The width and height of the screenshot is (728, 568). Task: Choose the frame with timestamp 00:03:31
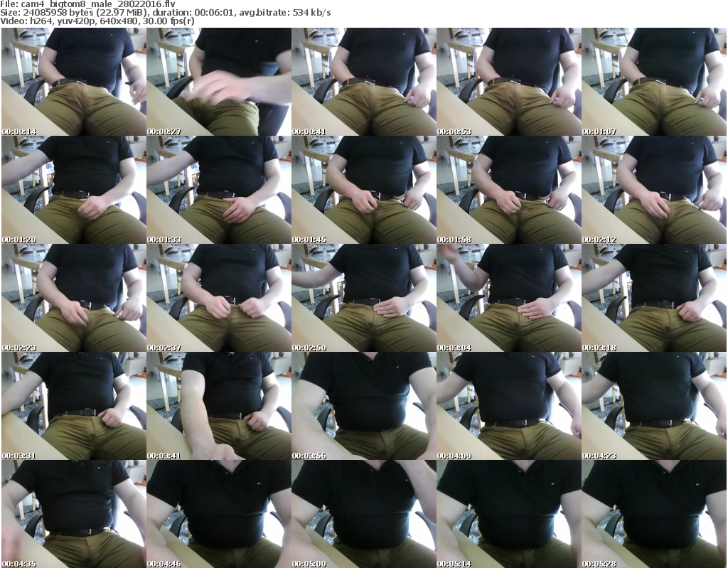pyautogui.click(x=74, y=406)
